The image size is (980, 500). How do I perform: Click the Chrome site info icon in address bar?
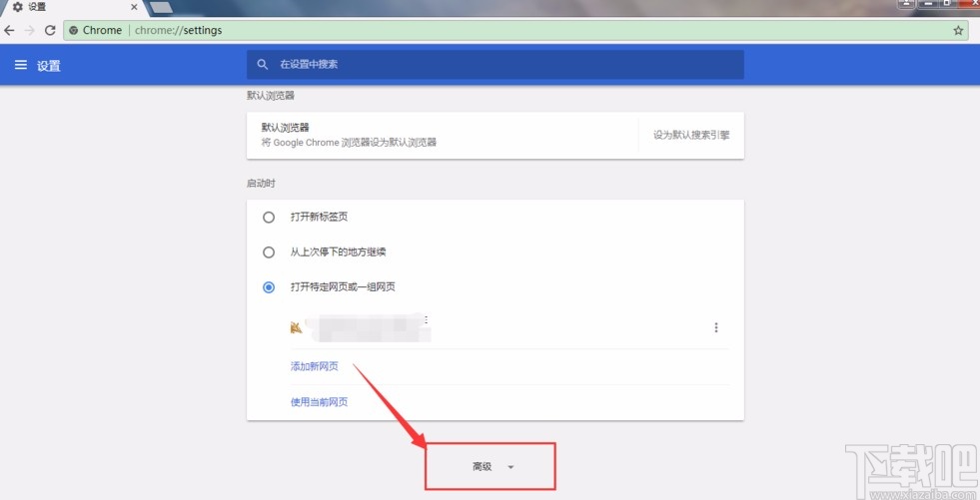[73, 30]
